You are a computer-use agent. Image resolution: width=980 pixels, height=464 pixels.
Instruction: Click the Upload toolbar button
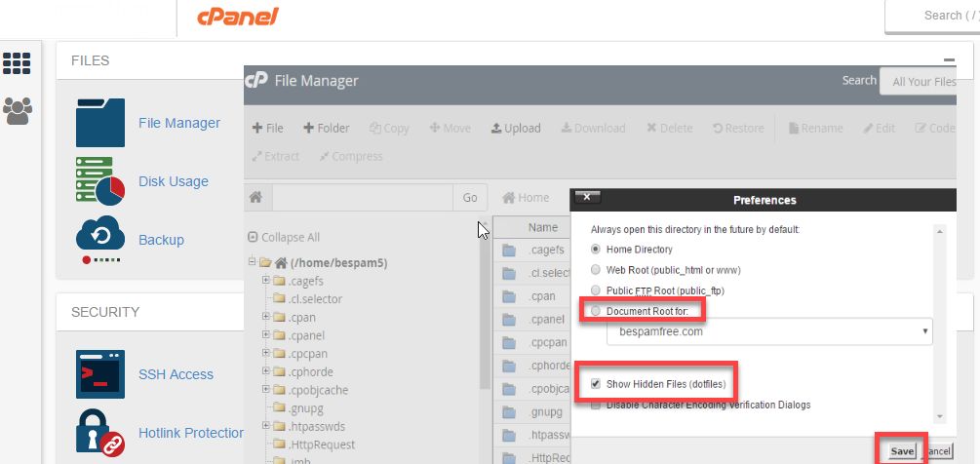tap(516, 128)
